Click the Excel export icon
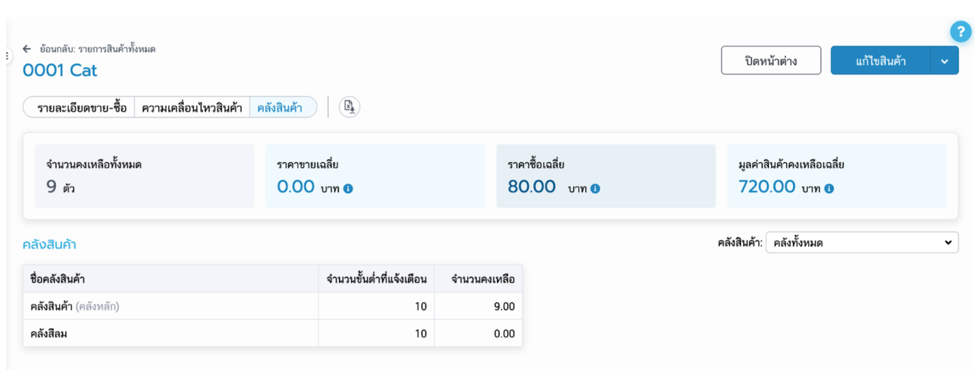 click(x=349, y=107)
